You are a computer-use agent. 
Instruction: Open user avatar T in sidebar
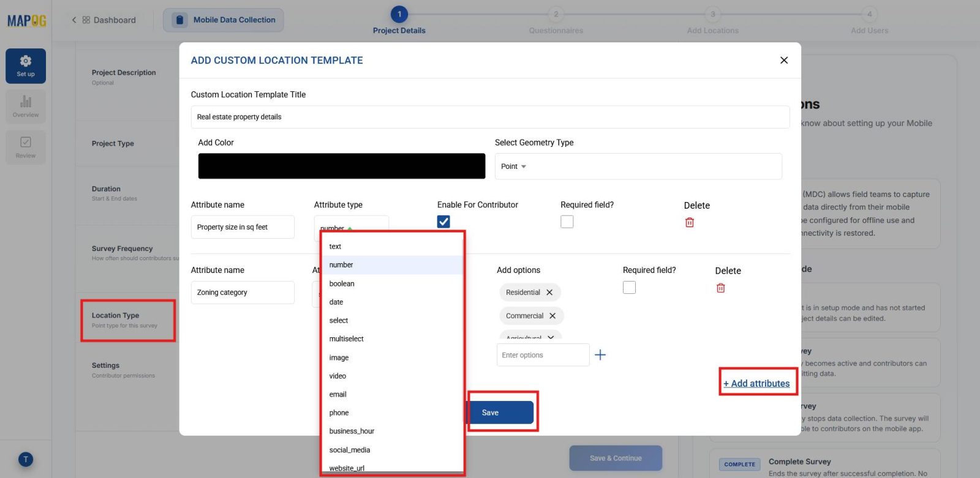pyautogui.click(x=26, y=460)
